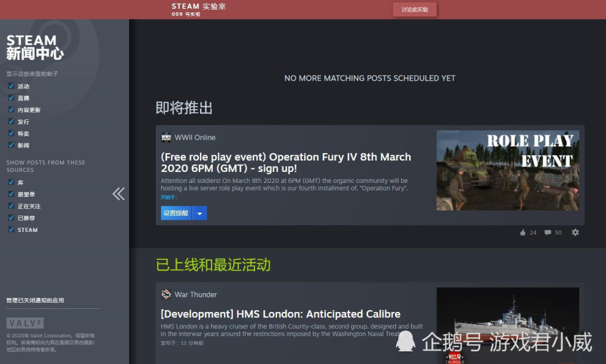The image size is (606, 364).
Task: Disable the 发行 post type
Action: (11, 121)
